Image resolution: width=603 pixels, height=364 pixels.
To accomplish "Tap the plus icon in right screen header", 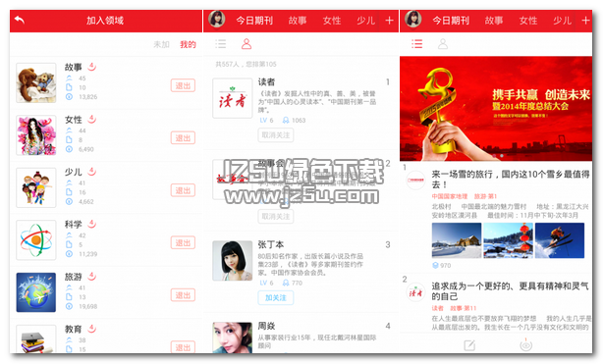I will click(x=585, y=21).
